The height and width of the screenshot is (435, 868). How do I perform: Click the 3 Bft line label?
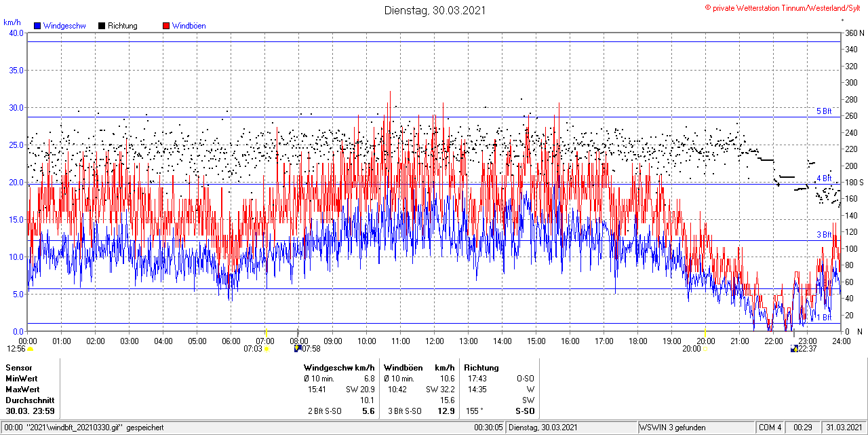click(824, 235)
